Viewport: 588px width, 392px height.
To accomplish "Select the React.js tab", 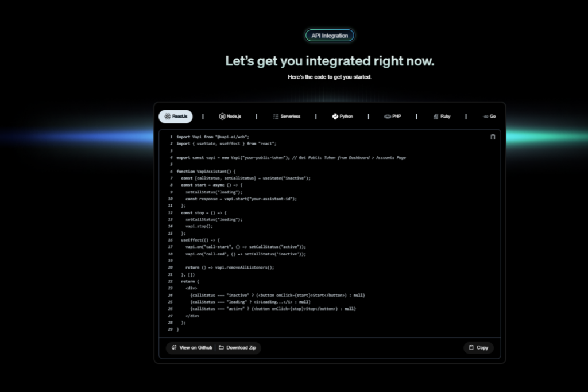I will pos(176,116).
